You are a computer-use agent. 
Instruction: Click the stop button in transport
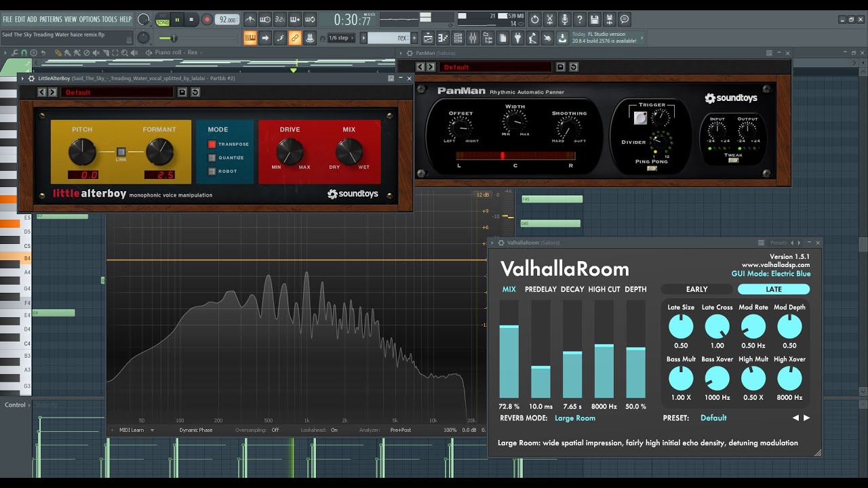(x=192, y=20)
